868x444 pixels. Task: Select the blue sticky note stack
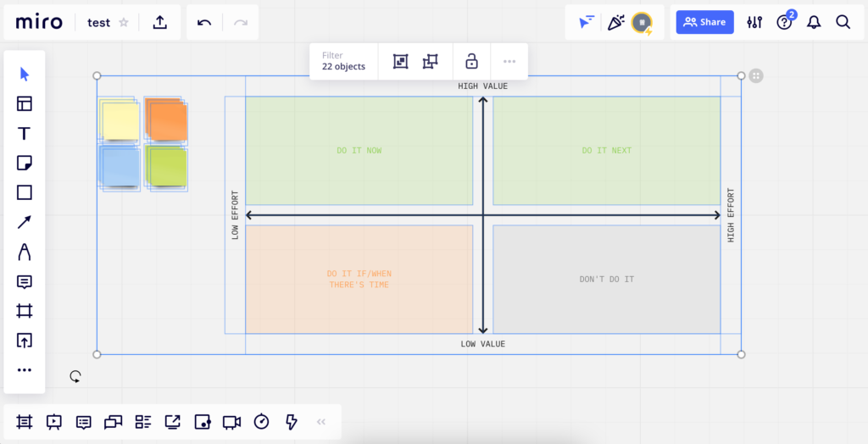(120, 168)
